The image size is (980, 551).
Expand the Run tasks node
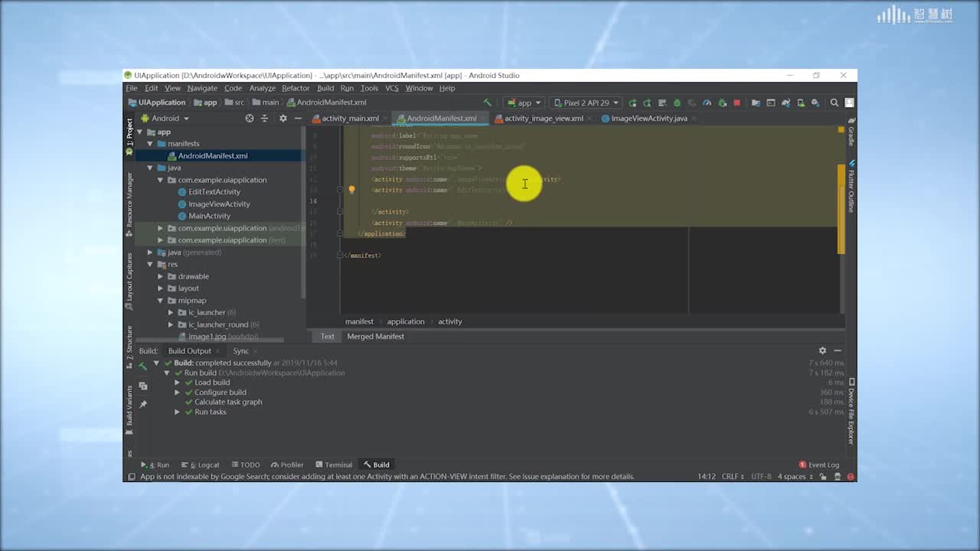tap(177, 412)
